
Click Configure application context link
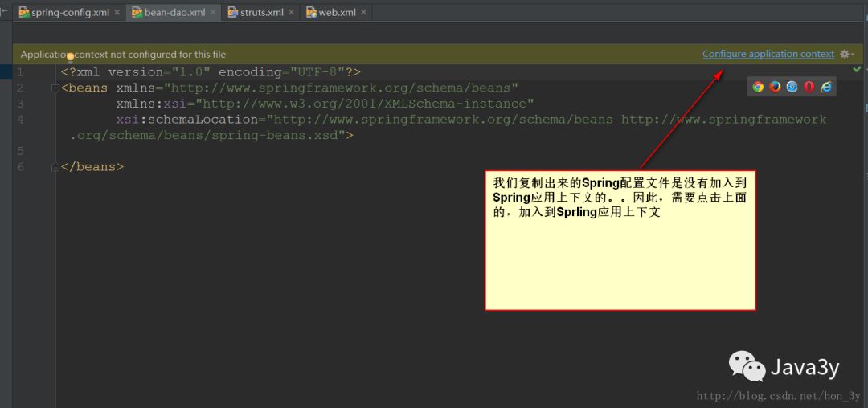[x=768, y=54]
